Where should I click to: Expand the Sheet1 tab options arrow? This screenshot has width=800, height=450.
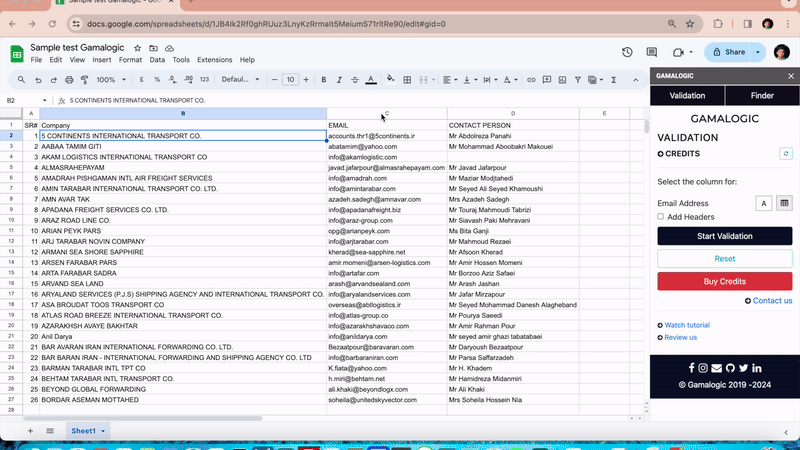click(103, 431)
